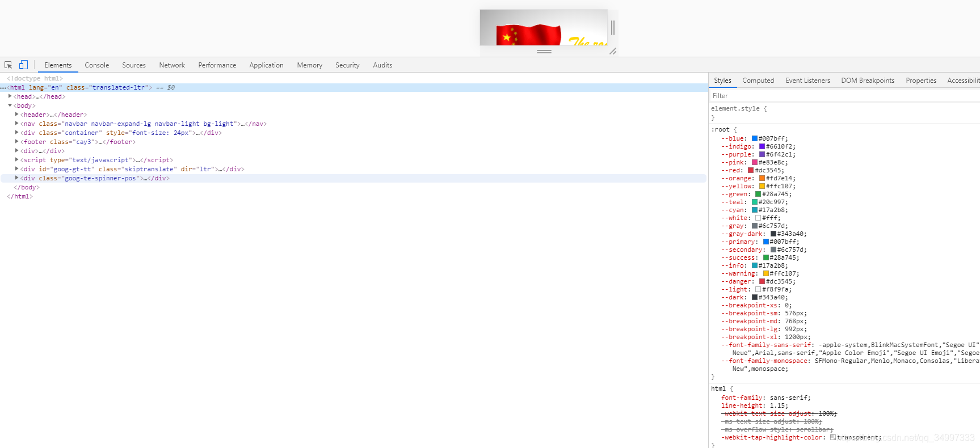
Task: Expand the footer cay3 element node
Action: click(17, 142)
